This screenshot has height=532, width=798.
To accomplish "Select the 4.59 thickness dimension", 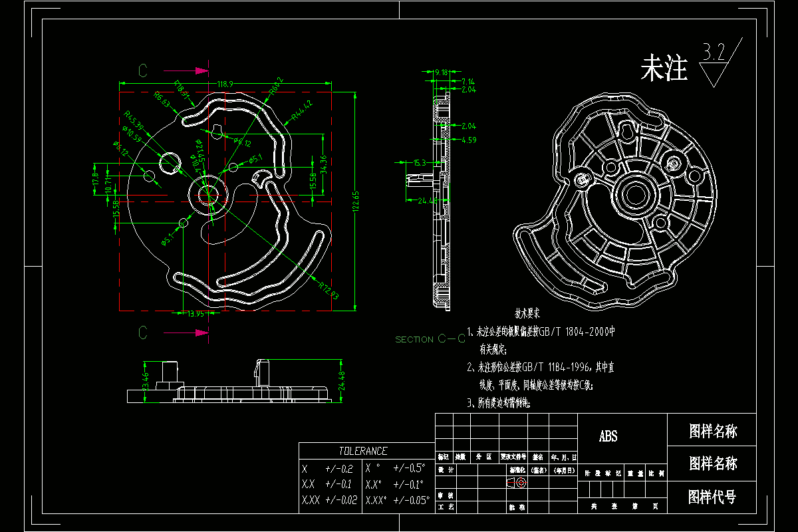I will (469, 140).
